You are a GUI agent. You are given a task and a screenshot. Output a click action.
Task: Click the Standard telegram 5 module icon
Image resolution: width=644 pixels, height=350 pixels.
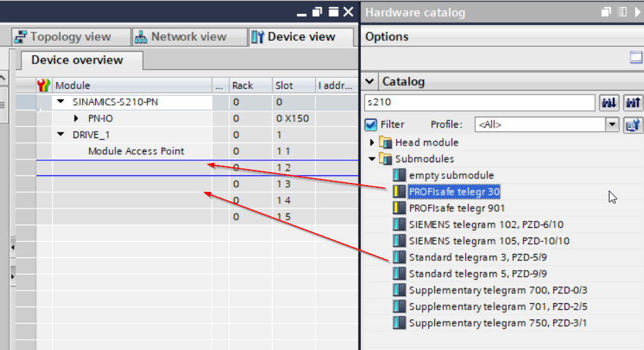[399, 273]
